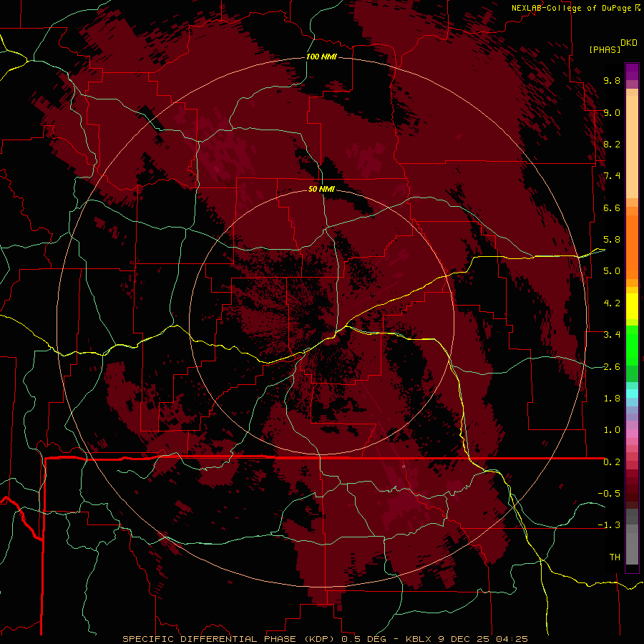
Task: Click the 0.2 scale value
Action: 612,462
